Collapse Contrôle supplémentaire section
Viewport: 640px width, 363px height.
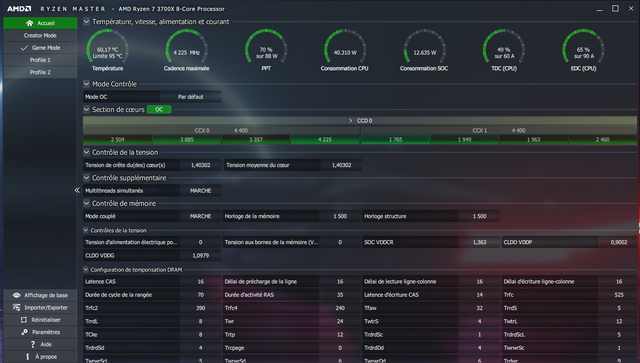tap(86, 178)
